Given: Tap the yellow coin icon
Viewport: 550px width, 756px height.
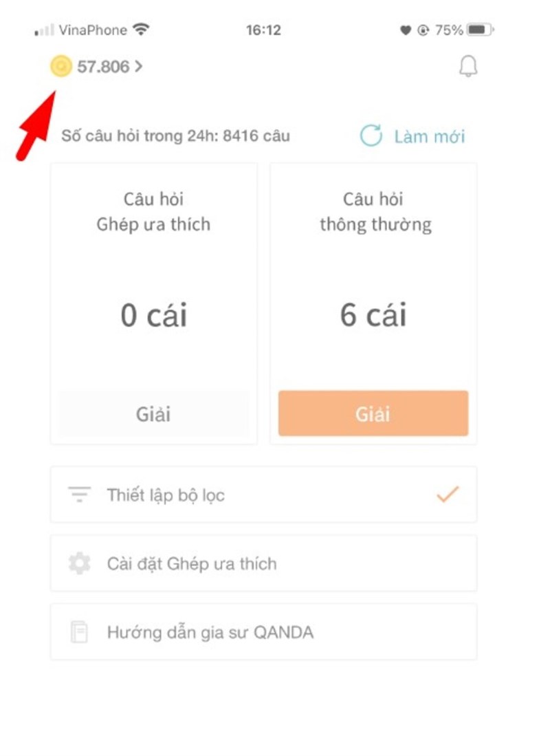Looking at the screenshot, I should (61, 67).
